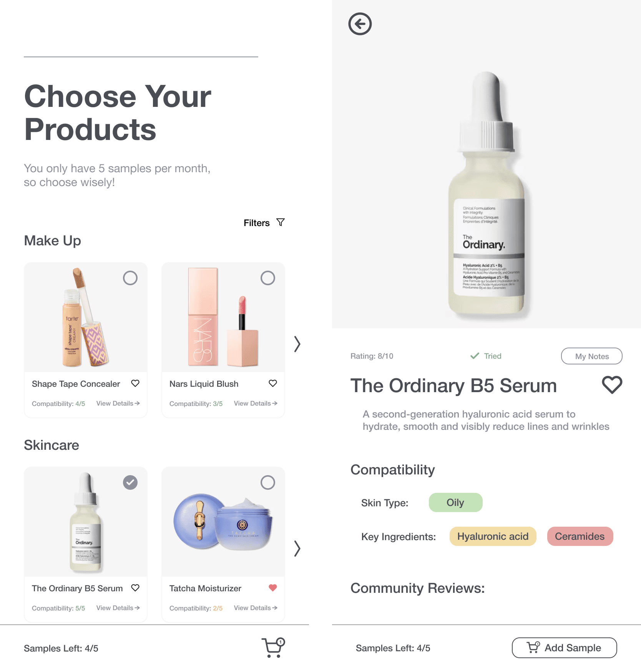Open the Filters funnel icon

[281, 223]
